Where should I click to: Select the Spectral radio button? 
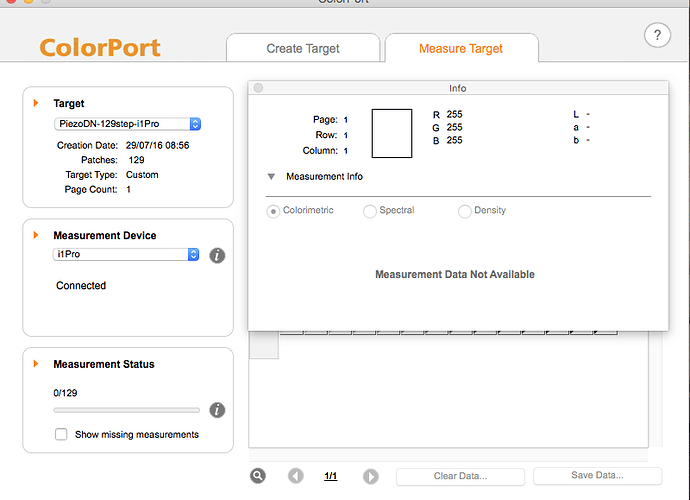[x=370, y=211]
